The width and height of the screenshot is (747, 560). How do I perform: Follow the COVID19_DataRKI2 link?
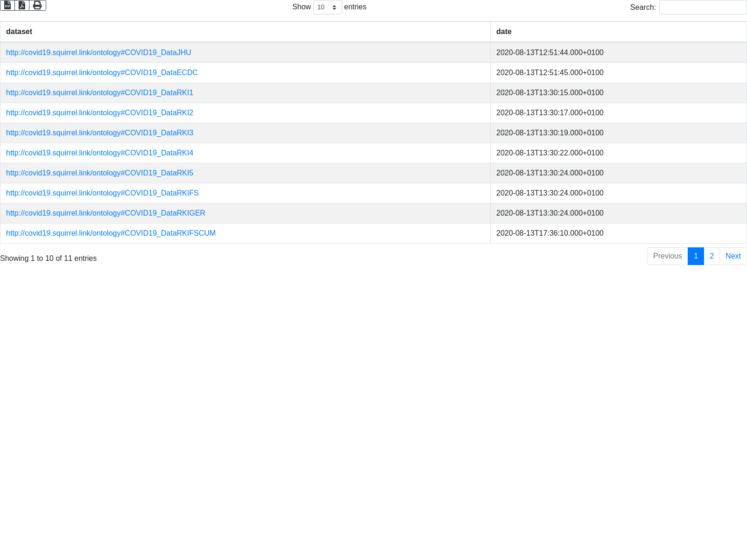click(99, 113)
